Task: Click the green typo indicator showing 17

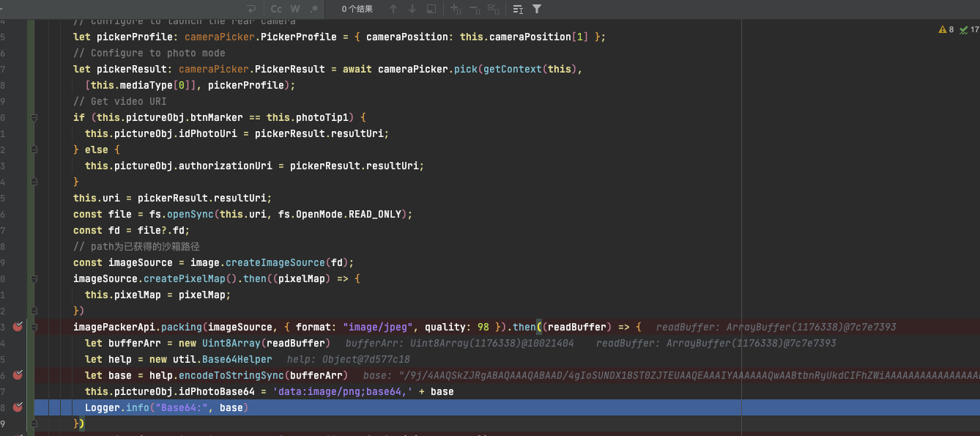Action: tap(969, 29)
